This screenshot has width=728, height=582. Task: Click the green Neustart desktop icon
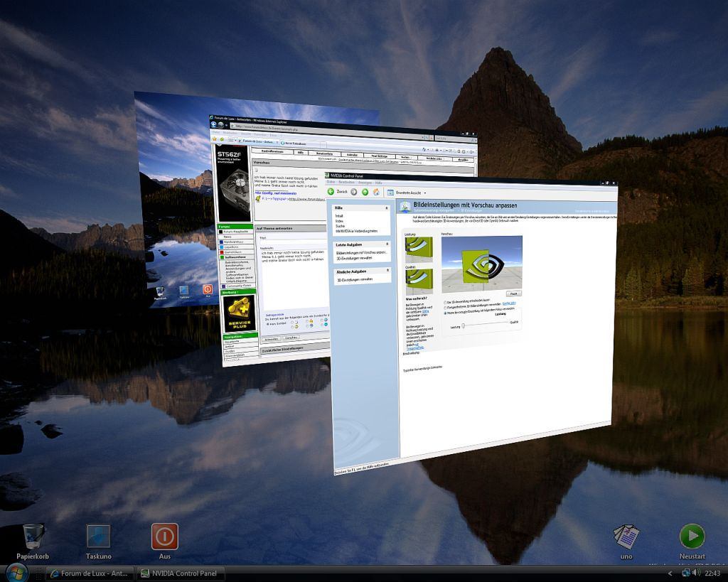coord(692,541)
